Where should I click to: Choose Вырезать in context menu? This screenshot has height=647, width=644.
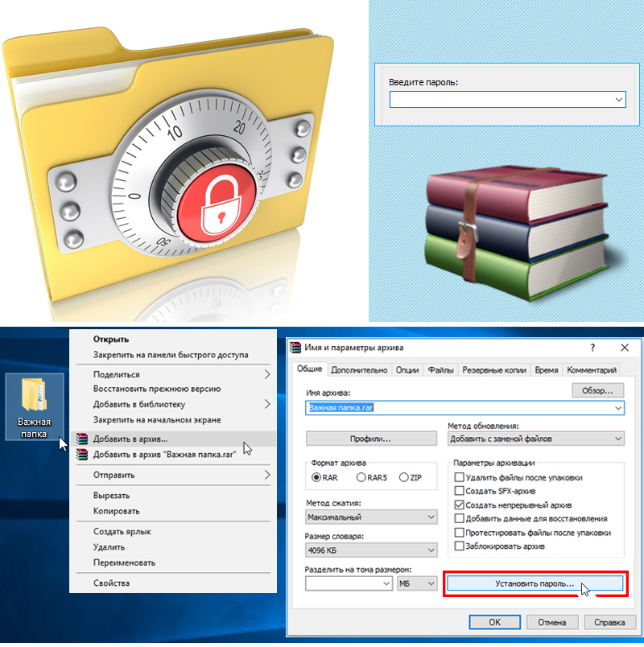point(111,496)
